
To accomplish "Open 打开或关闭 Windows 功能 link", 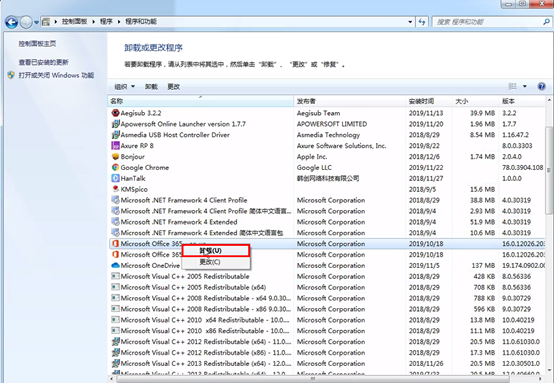I will pos(56,75).
